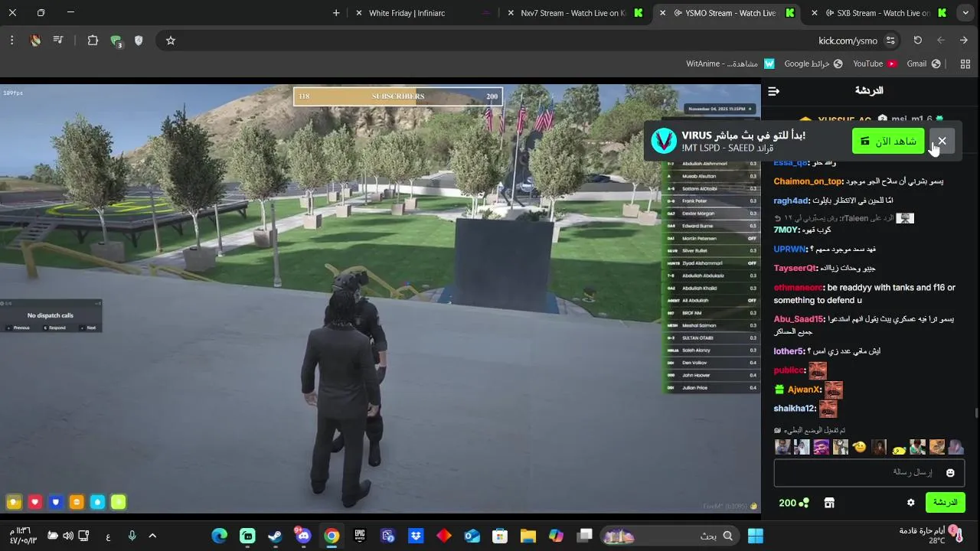Screen dimensions: 980x551
Task: Open Epic Games launcher from taskbar
Action: pos(359,536)
